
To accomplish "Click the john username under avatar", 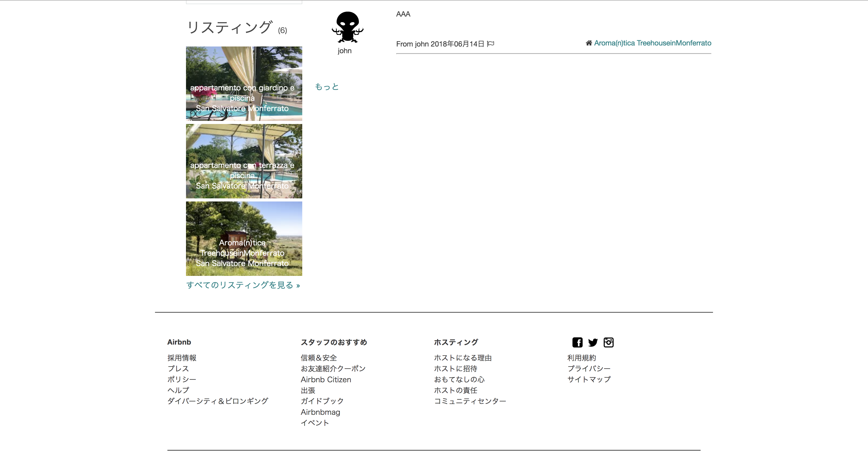I will (344, 51).
